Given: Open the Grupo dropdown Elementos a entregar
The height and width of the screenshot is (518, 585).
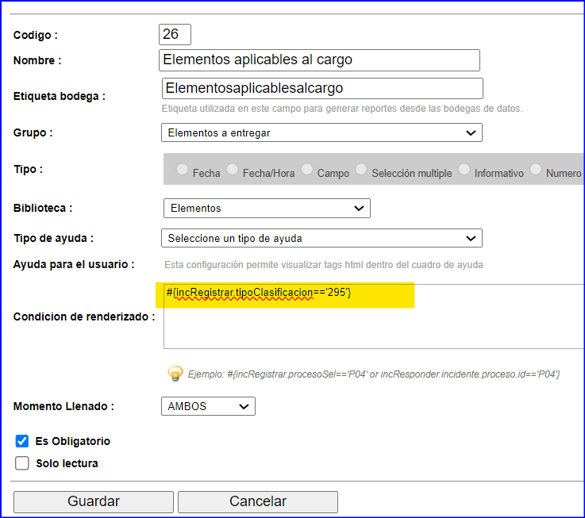Looking at the screenshot, I should pyautogui.click(x=322, y=133).
